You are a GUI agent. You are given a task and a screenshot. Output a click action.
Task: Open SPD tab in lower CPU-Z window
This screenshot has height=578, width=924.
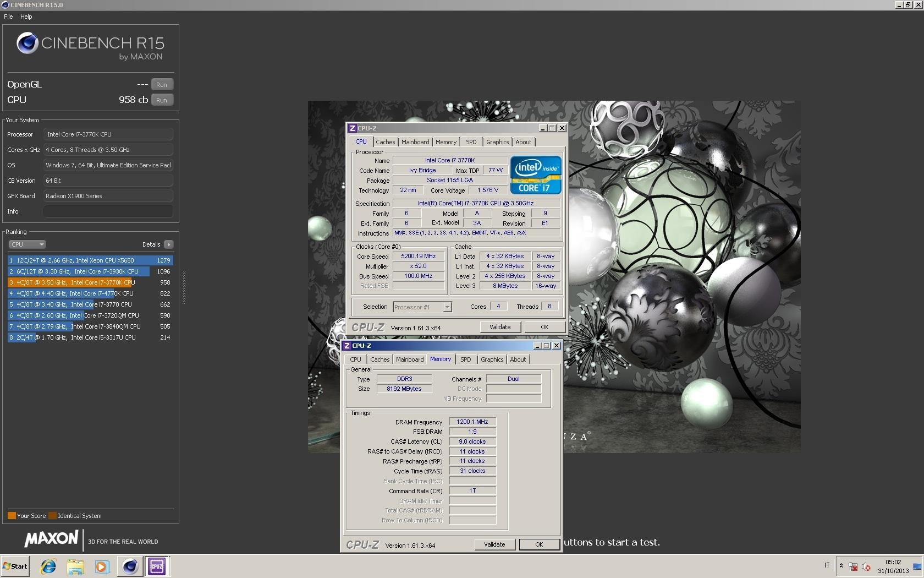pyautogui.click(x=466, y=359)
